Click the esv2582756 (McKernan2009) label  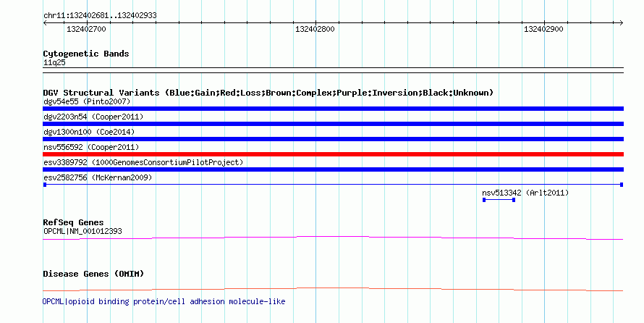point(98,177)
